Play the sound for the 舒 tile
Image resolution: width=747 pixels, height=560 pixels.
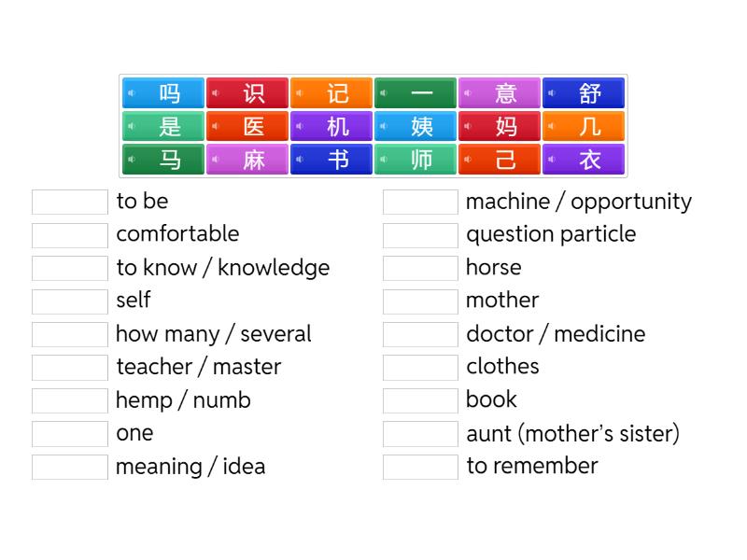552,93
